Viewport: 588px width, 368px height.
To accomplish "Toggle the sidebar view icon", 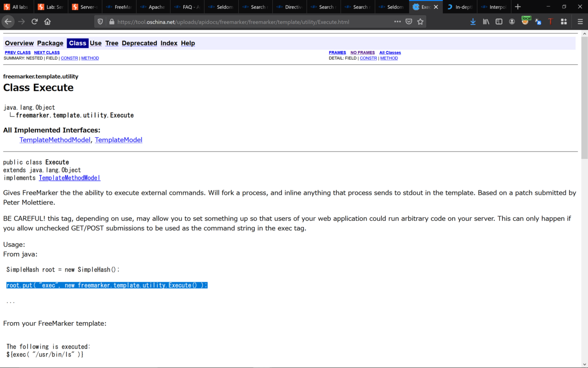I will point(499,22).
